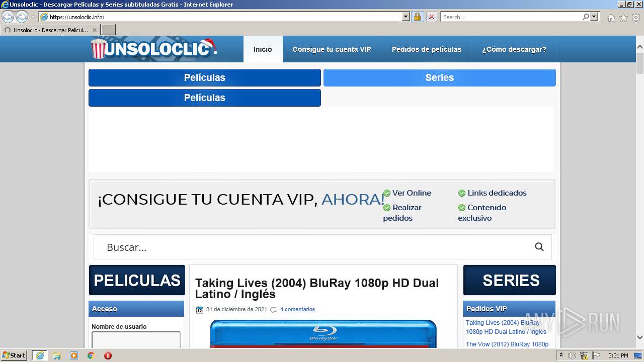Click the Series light blue button
The width and height of the screenshot is (644, 362).
pos(440,77)
